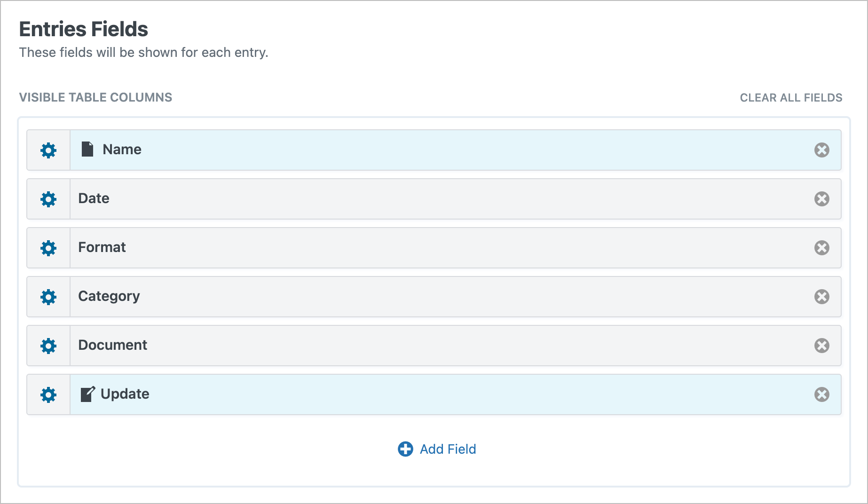The image size is (868, 504).
Task: Remove the Format field
Action: pos(822,248)
